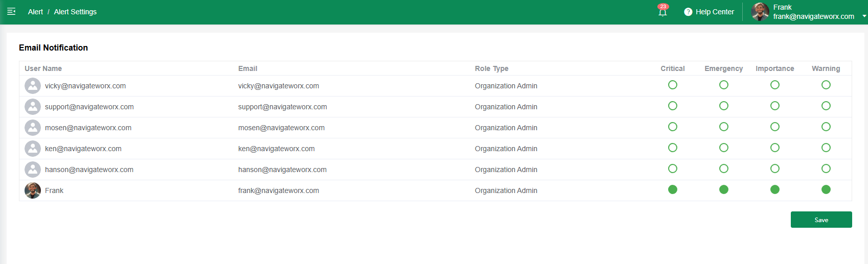Open the notification bell with 23 alerts
This screenshot has width=868, height=264.
(x=663, y=12)
